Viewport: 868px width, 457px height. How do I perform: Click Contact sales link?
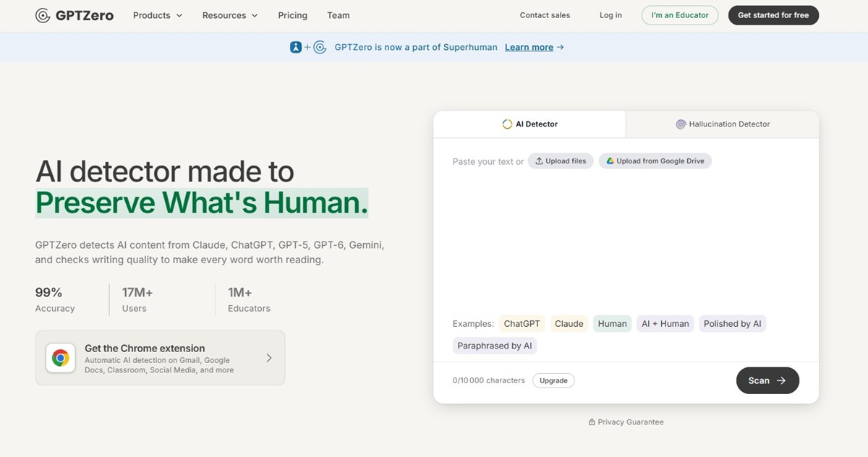[x=545, y=15]
